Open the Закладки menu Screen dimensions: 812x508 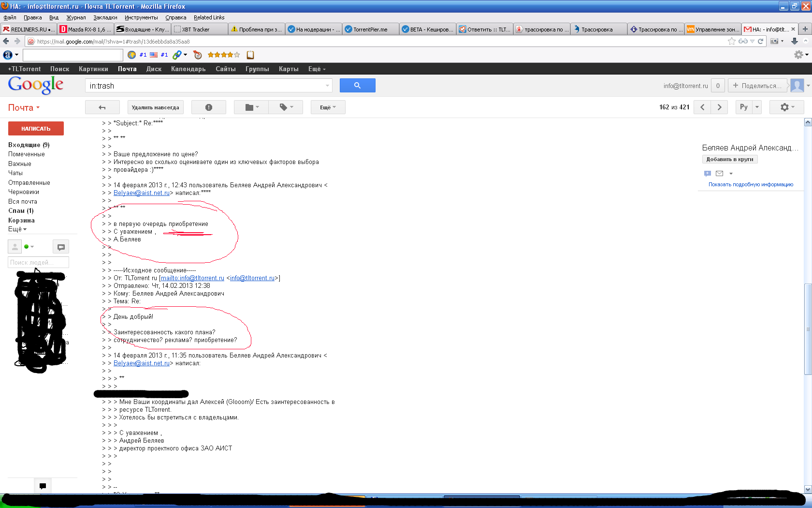pos(105,17)
